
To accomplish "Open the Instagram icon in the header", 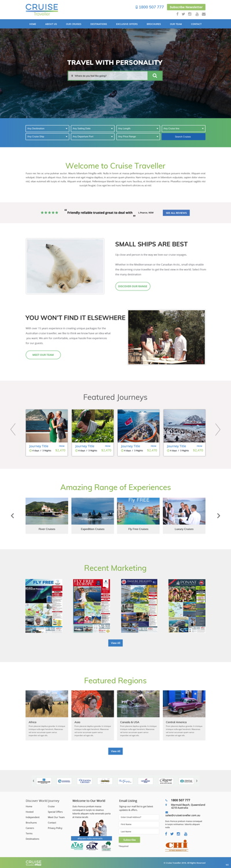I will pyautogui.click(x=189, y=14).
